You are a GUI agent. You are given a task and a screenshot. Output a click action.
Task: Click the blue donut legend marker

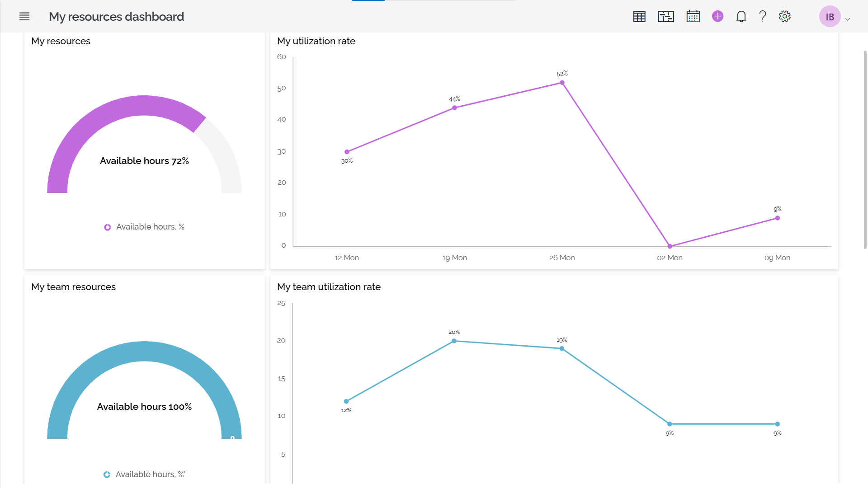point(107,474)
